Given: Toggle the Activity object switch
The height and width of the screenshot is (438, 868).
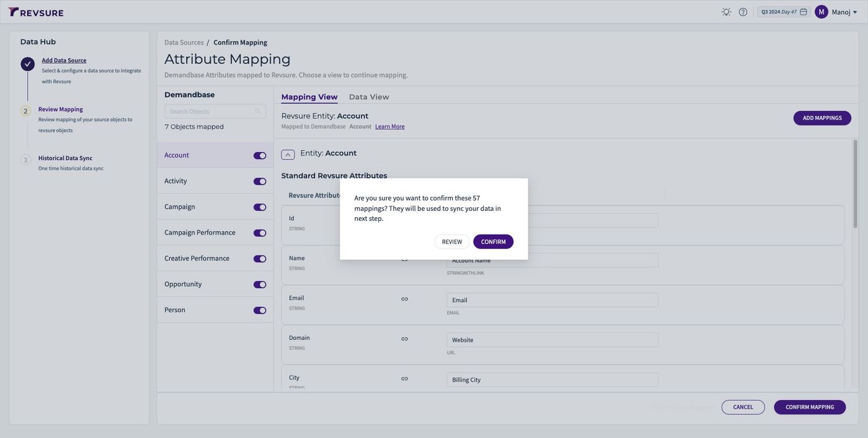Looking at the screenshot, I should (260, 182).
